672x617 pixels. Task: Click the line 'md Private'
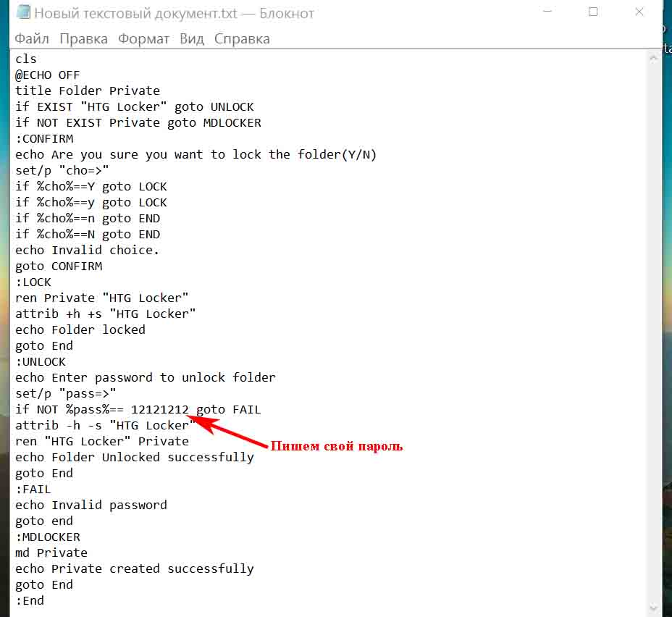[x=51, y=553]
